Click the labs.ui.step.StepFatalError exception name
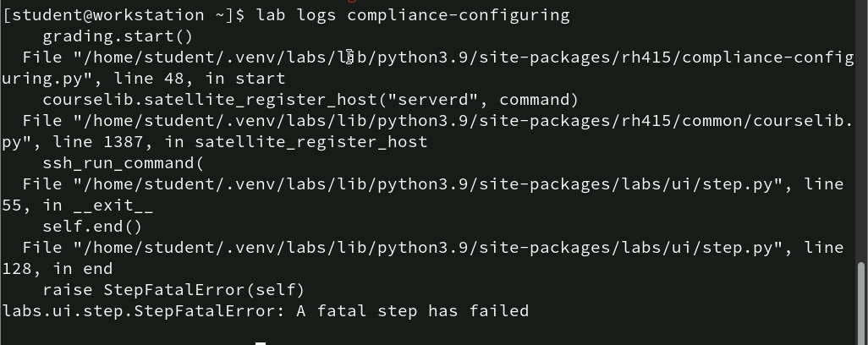This screenshot has width=868, height=345. [144, 311]
